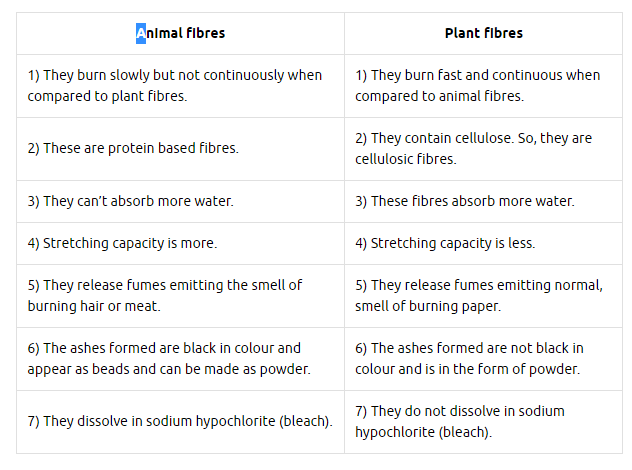Click the highlighted letter "A" in the header

(141, 33)
